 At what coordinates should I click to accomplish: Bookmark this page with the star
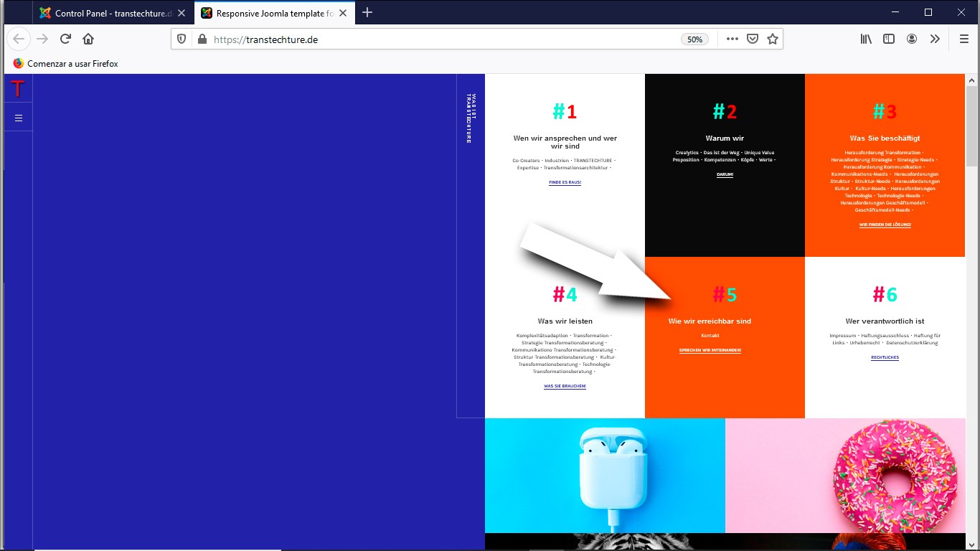click(x=773, y=39)
